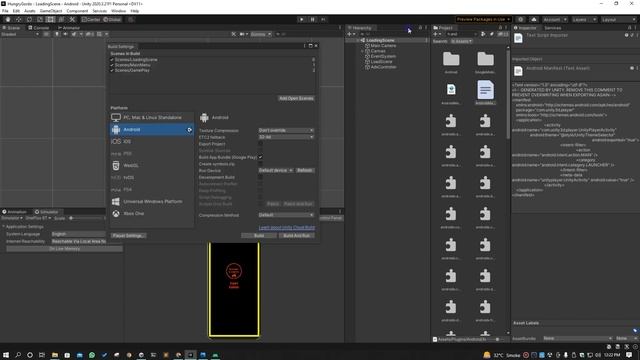
Task: Open Project create plus button
Action: click(x=436, y=34)
